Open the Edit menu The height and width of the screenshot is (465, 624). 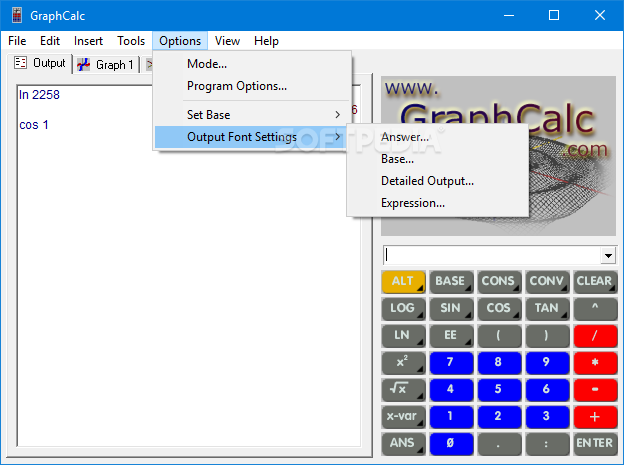(x=50, y=41)
